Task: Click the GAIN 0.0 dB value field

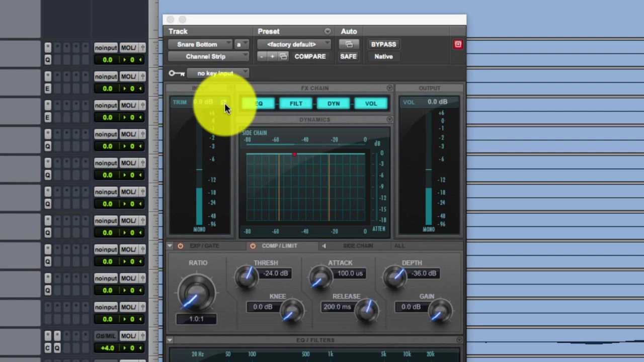Action: (411, 307)
